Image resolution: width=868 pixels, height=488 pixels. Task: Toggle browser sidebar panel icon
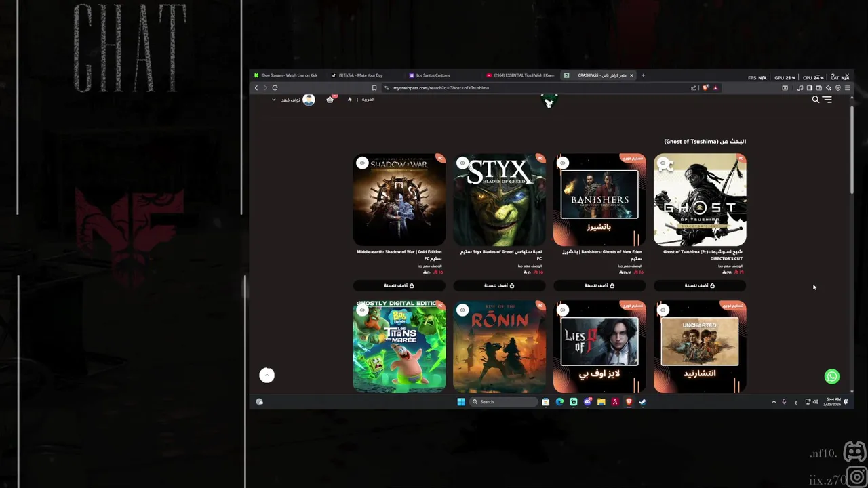pos(809,87)
